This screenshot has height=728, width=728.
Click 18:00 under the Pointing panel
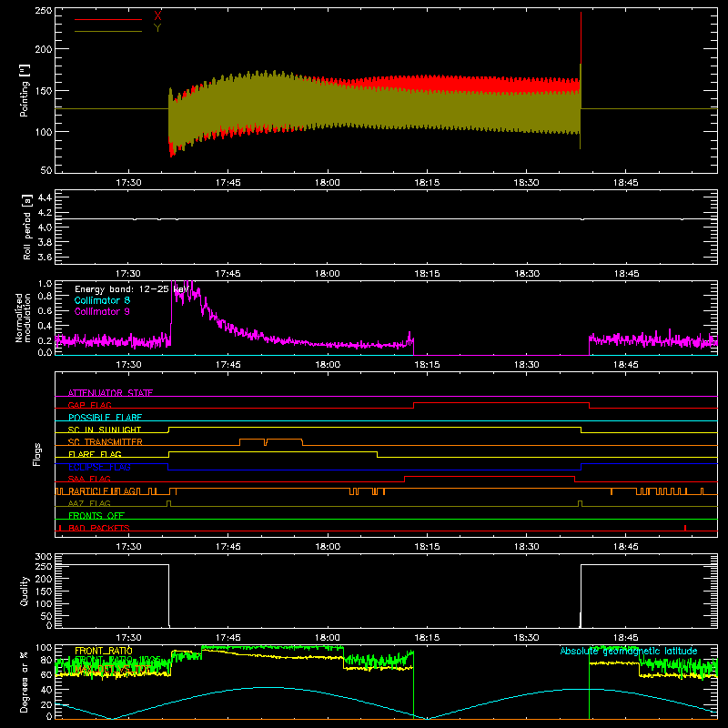coord(328,183)
